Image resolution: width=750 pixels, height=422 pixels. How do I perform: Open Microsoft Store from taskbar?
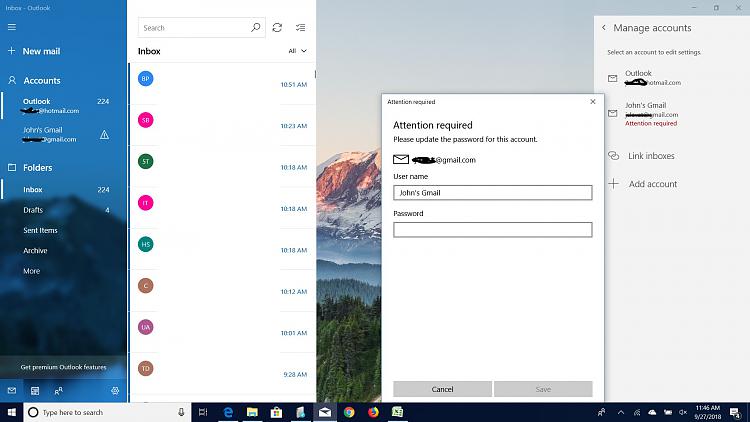pos(276,412)
